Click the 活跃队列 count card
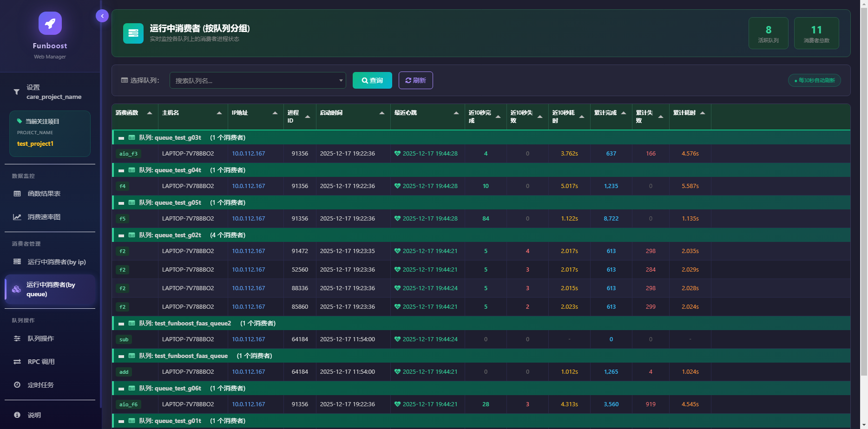This screenshot has width=868, height=429. (769, 33)
